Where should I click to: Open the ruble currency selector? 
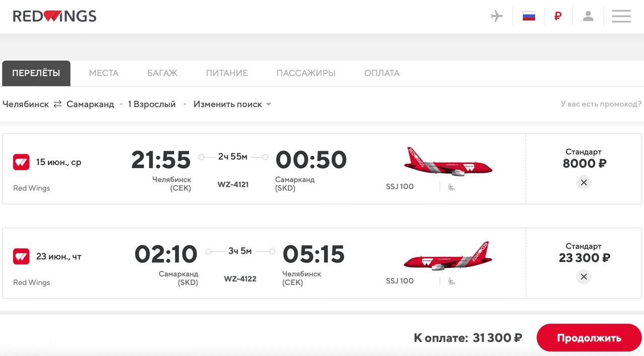[557, 16]
